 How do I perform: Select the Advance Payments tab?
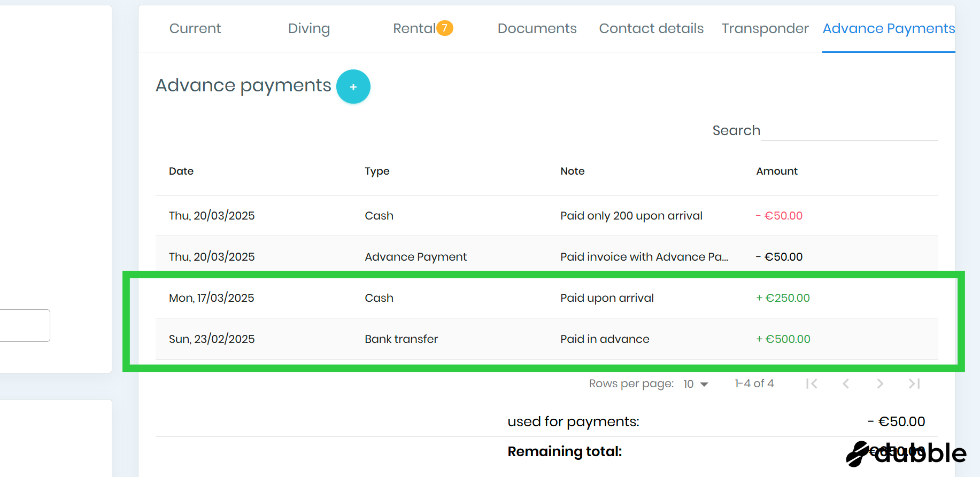(x=888, y=28)
